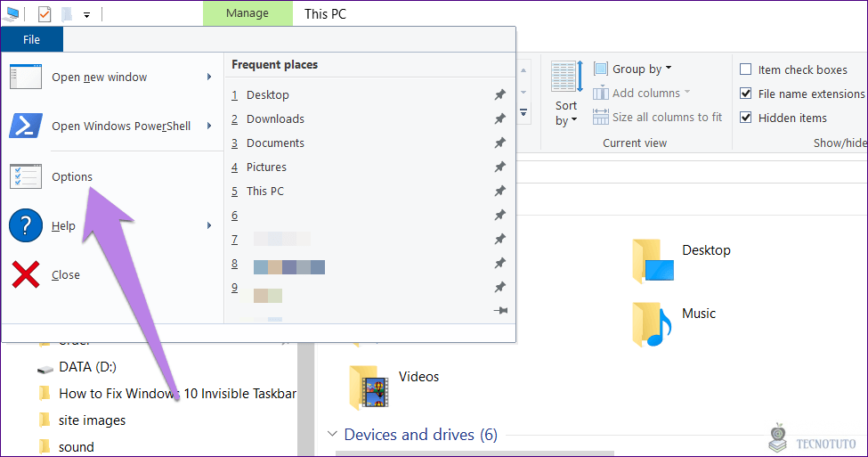Open the File tab
This screenshot has width=868, height=457.
coord(31,39)
